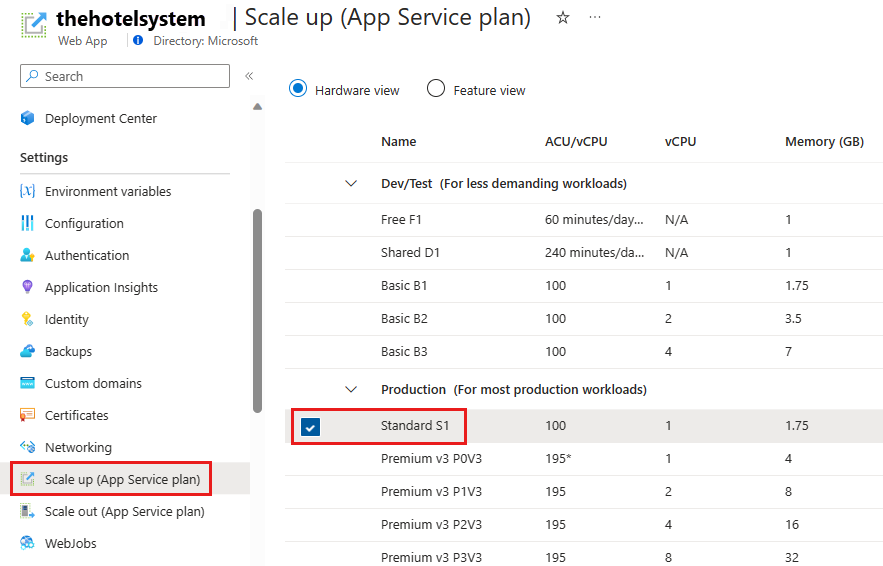Click the sidebar scrollbar thumb

tap(257, 311)
